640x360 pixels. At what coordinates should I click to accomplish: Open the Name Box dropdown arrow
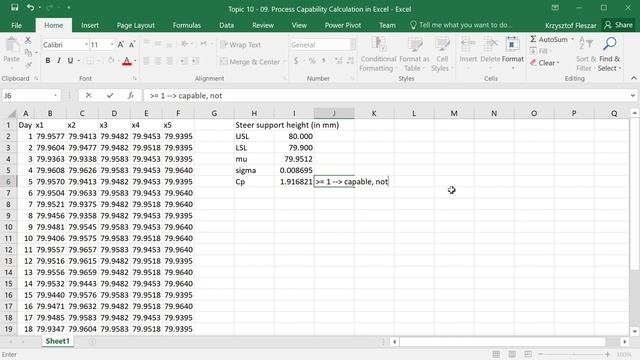click(55, 96)
